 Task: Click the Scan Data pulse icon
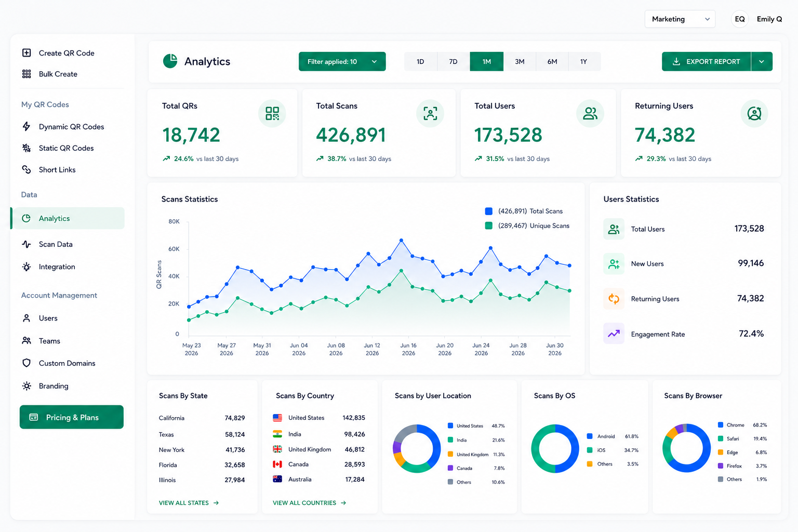26,244
